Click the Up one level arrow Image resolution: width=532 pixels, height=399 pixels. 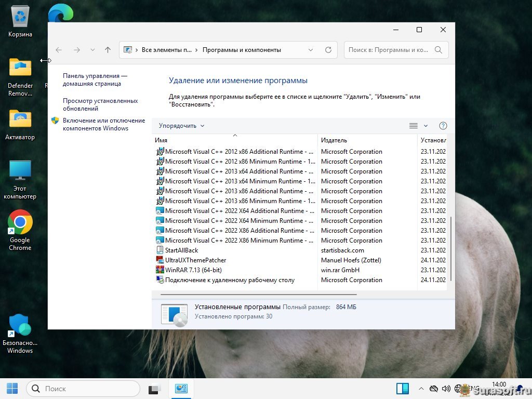pos(108,50)
